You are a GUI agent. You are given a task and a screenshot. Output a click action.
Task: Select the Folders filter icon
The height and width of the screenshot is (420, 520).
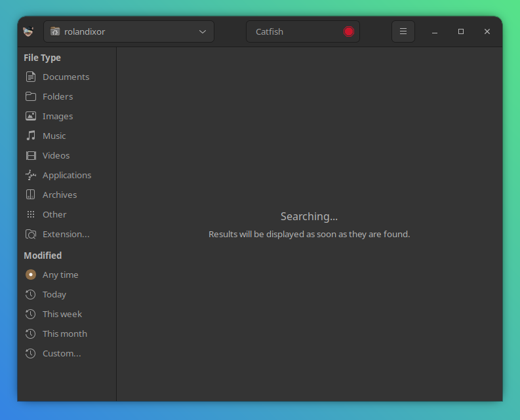(31, 96)
